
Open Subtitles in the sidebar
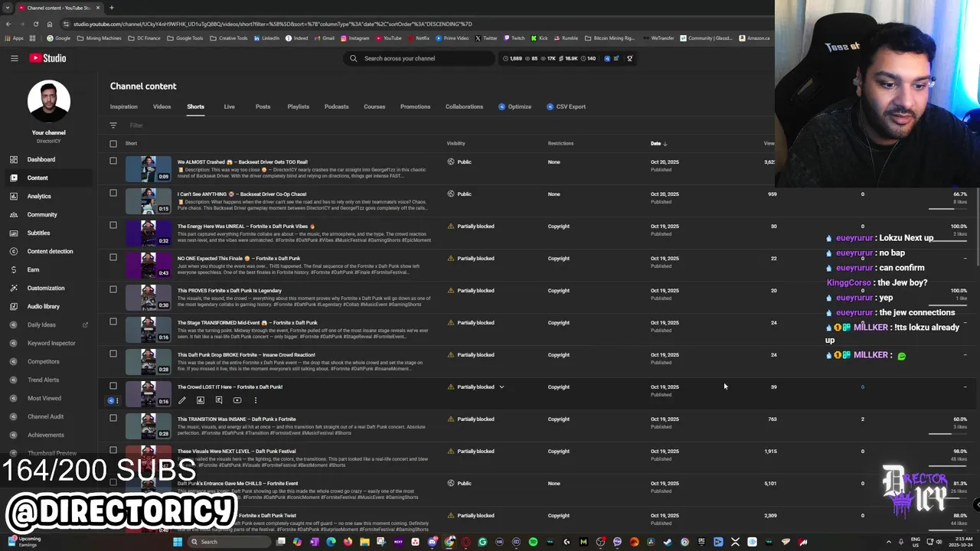[38, 233]
